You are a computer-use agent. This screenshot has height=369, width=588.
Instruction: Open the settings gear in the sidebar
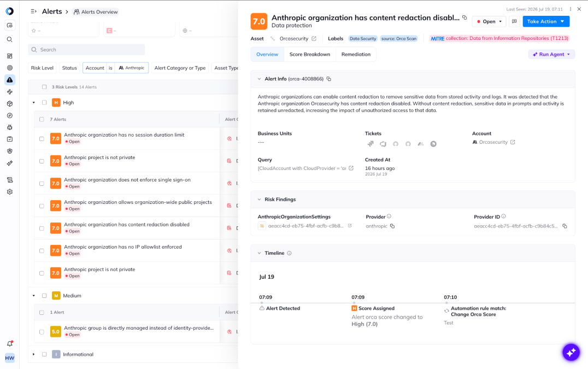(10, 192)
